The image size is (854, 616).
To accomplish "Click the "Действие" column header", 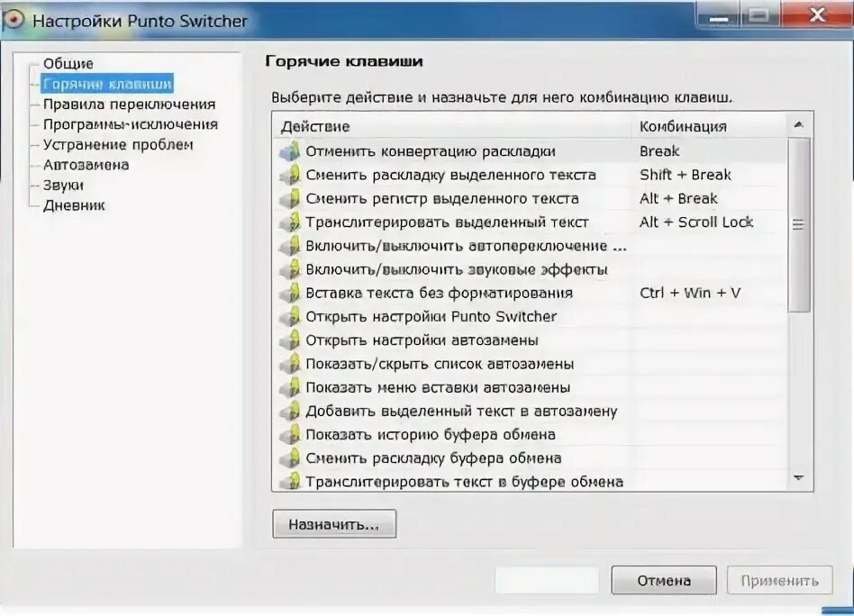I will (x=454, y=126).
